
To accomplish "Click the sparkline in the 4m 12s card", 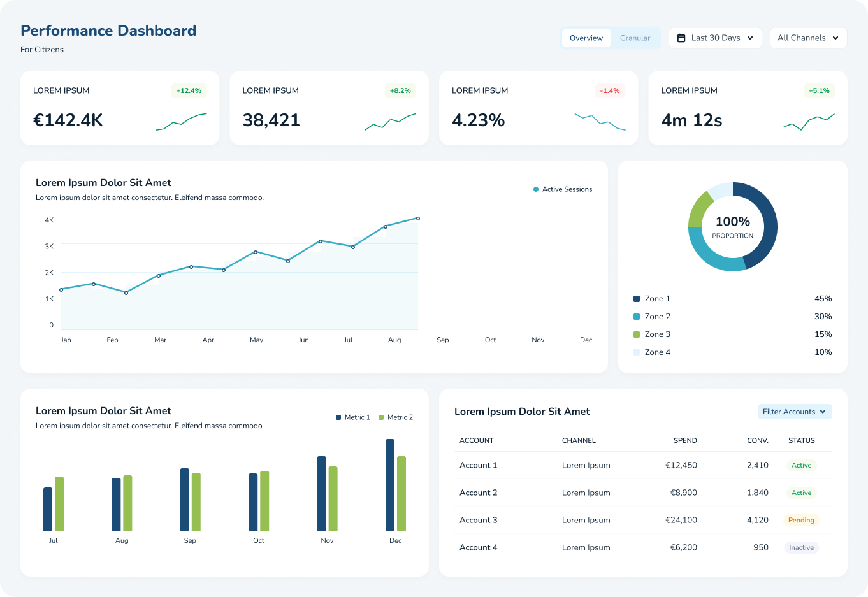I will tap(809, 122).
